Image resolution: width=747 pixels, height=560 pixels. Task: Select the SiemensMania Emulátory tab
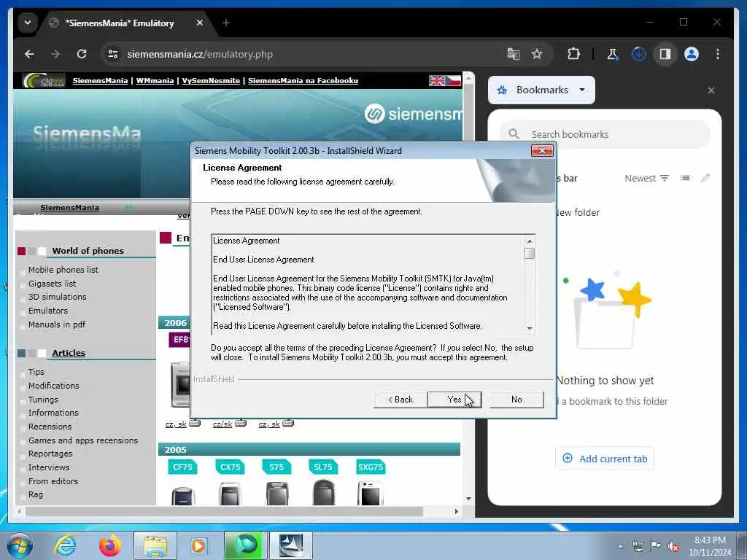[119, 23]
